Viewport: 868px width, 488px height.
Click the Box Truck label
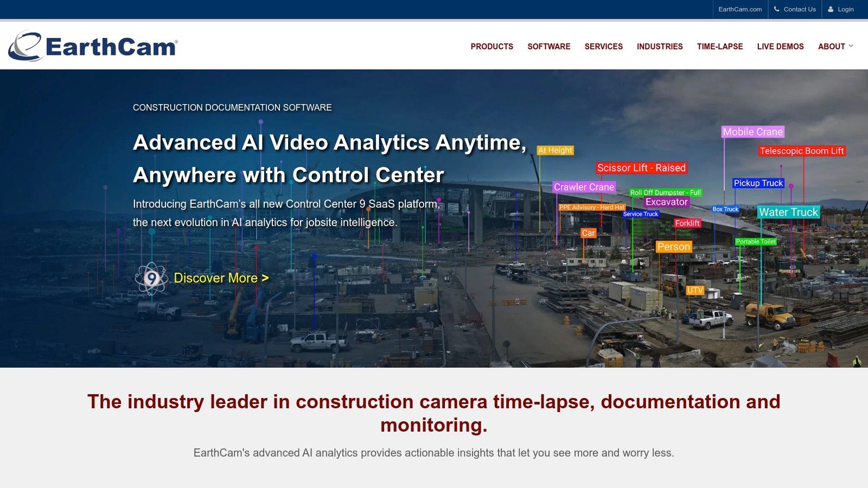725,209
